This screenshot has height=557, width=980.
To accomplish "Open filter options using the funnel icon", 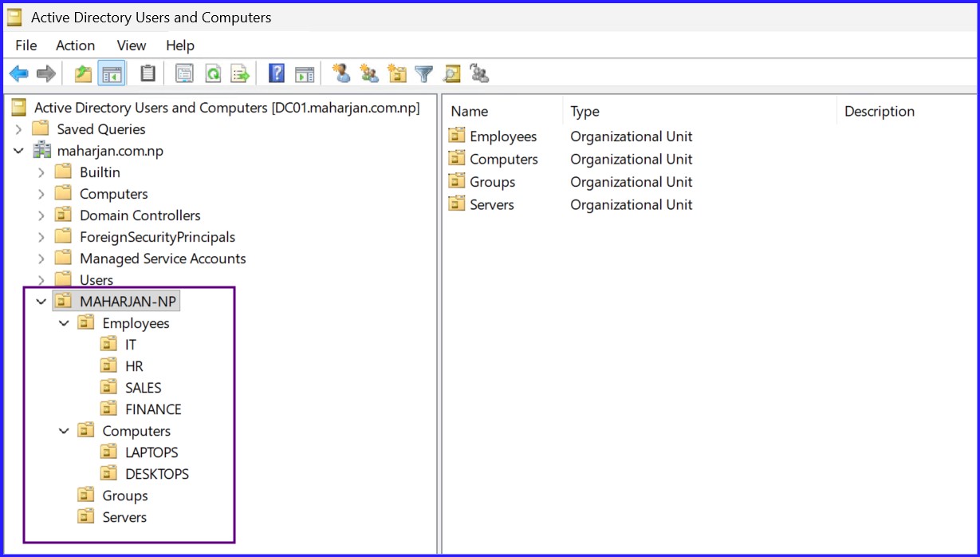I will coord(423,73).
